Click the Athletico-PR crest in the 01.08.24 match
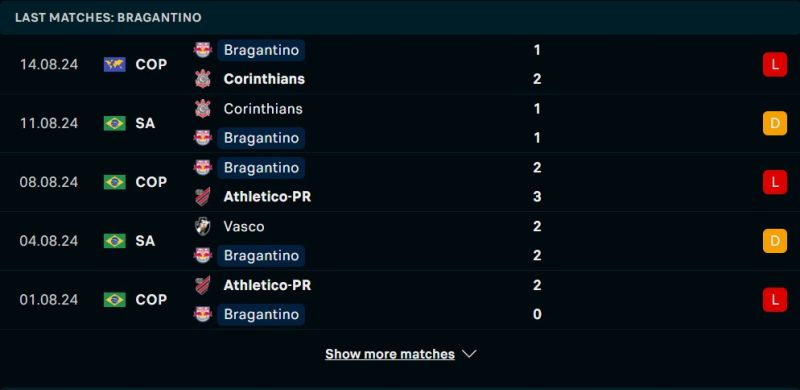This screenshot has height=390, width=800. tap(203, 285)
